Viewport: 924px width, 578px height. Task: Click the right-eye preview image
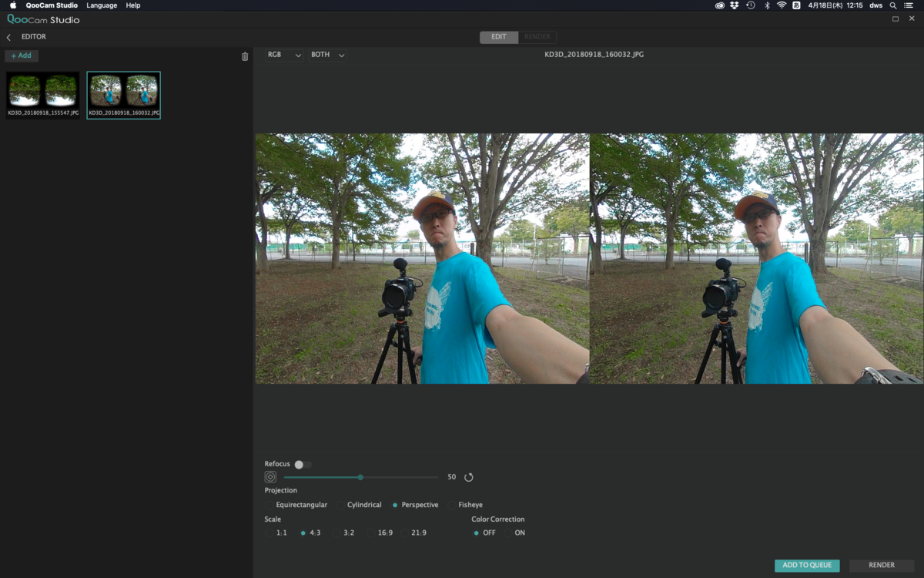pos(757,258)
